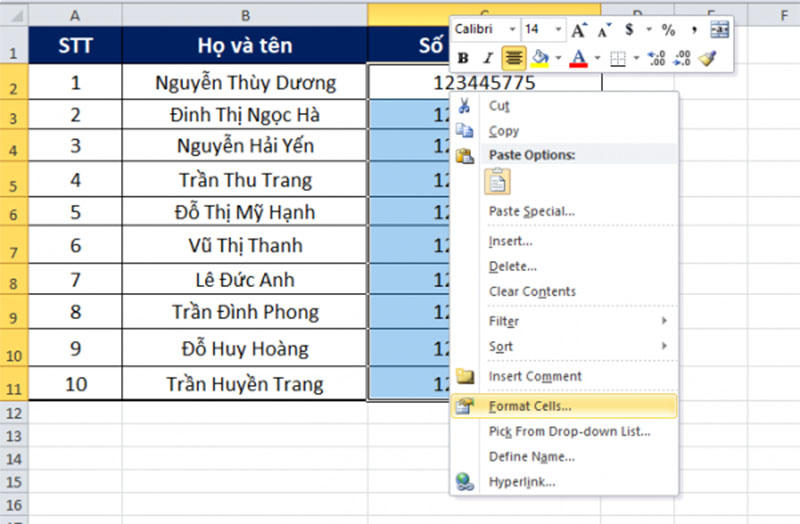Screen dimensions: 800x524
Task: Open Format Cells... dialog
Action: click(x=564, y=406)
